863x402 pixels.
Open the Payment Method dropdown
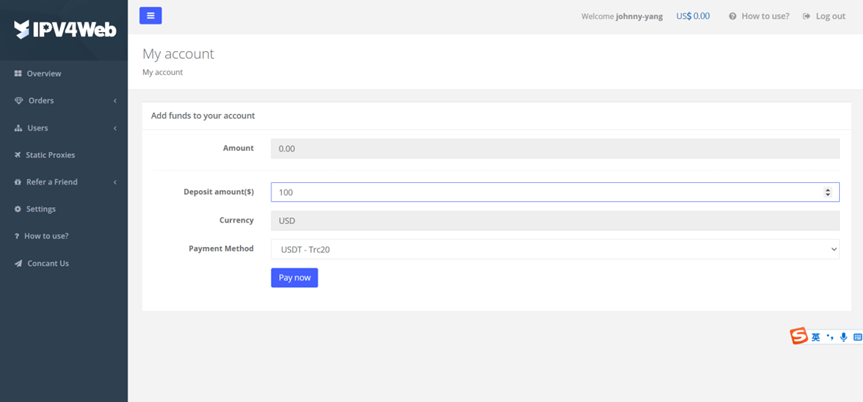[555, 249]
